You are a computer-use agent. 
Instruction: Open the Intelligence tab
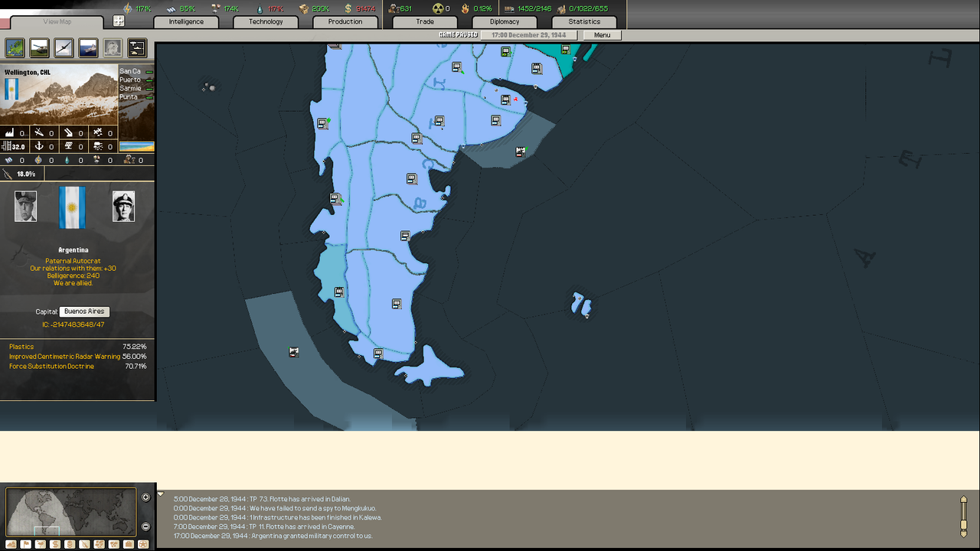pos(187,21)
